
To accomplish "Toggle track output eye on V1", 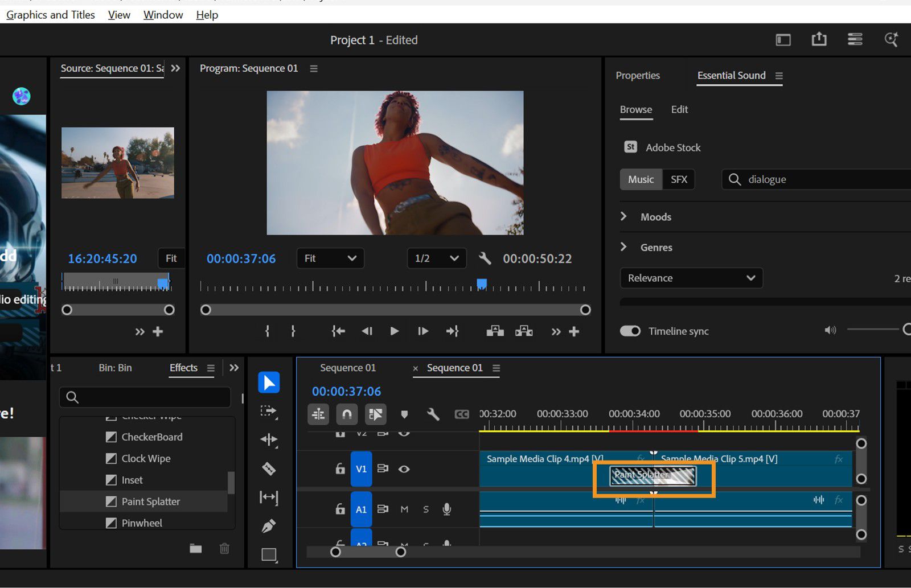I will coord(404,468).
